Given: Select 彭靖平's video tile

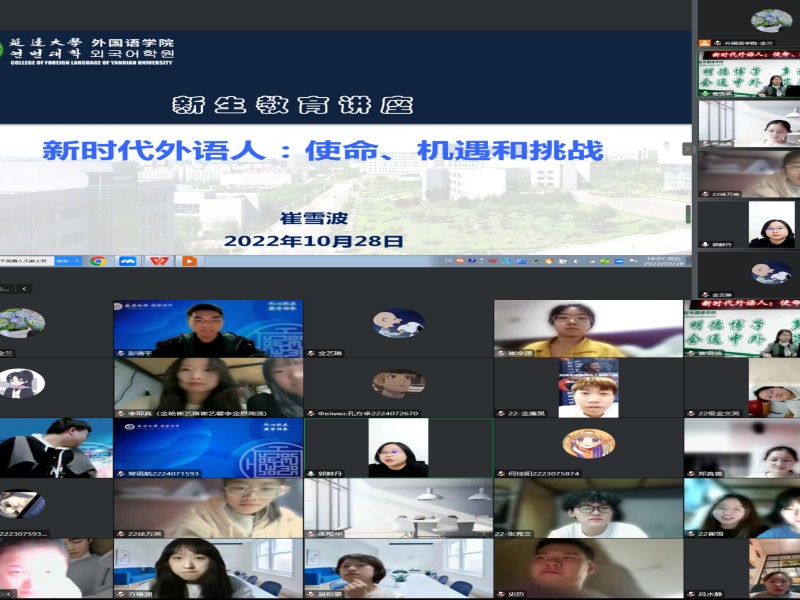Looking at the screenshot, I should pyautogui.click(x=208, y=328).
